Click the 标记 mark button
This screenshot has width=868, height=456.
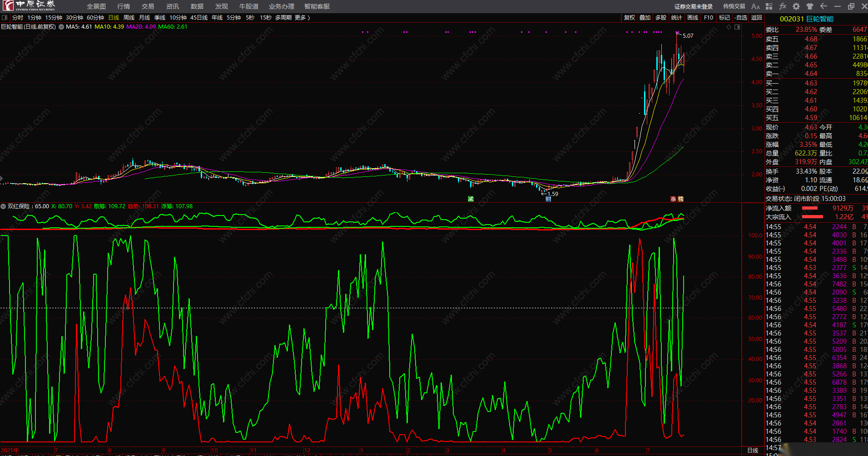[x=724, y=18]
